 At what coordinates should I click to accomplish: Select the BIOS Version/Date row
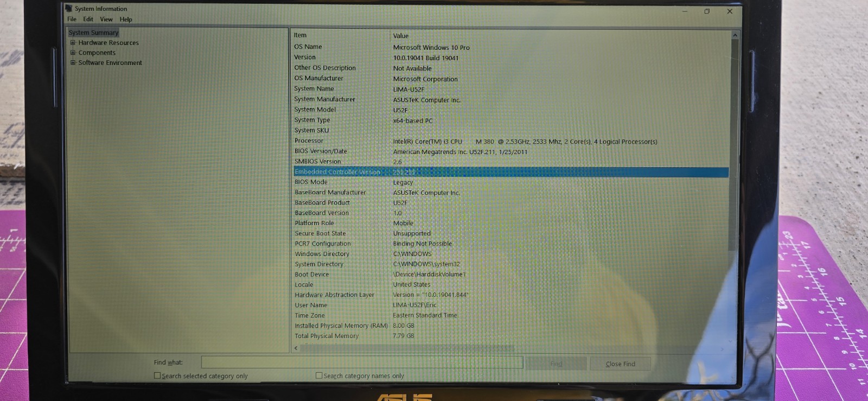coord(510,151)
